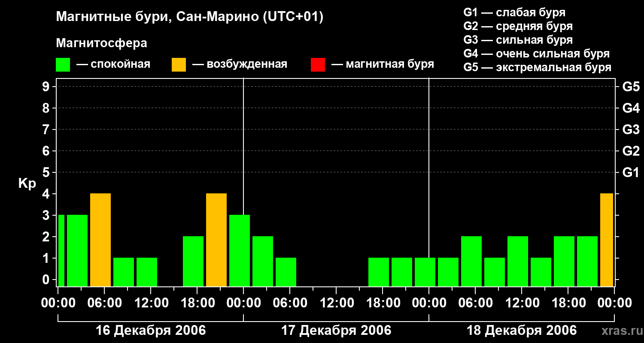Click the green Kp 2 bar above 06:00 on 18 December
Image resolution: width=644 pixels, height=343 pixels.
click(471, 261)
